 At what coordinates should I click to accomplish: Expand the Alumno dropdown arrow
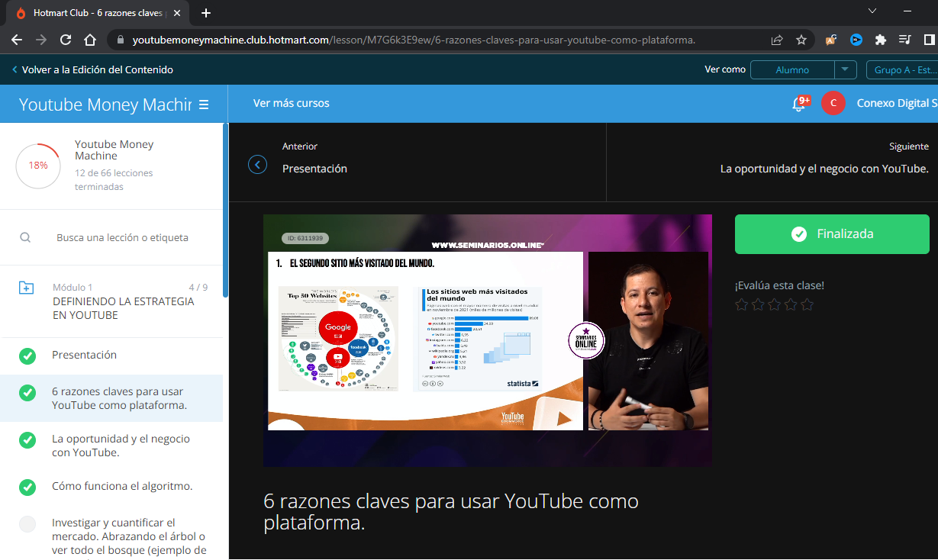tap(845, 69)
